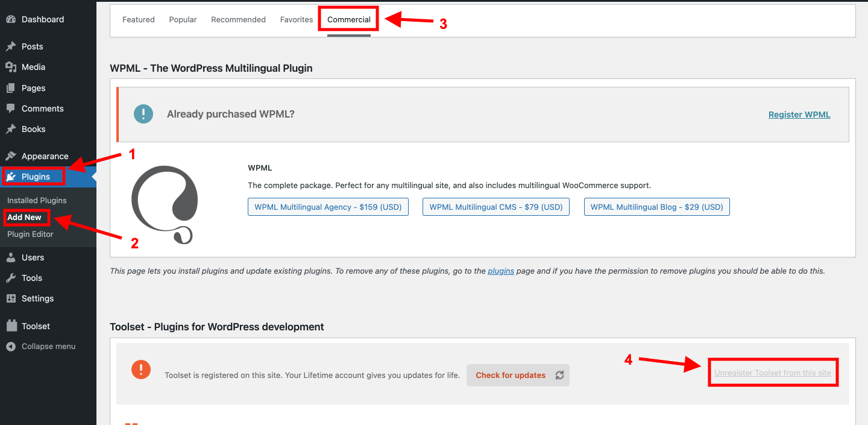The width and height of the screenshot is (868, 425).
Task: Select WPML Multilingual Blog - $29 button
Action: coord(657,207)
